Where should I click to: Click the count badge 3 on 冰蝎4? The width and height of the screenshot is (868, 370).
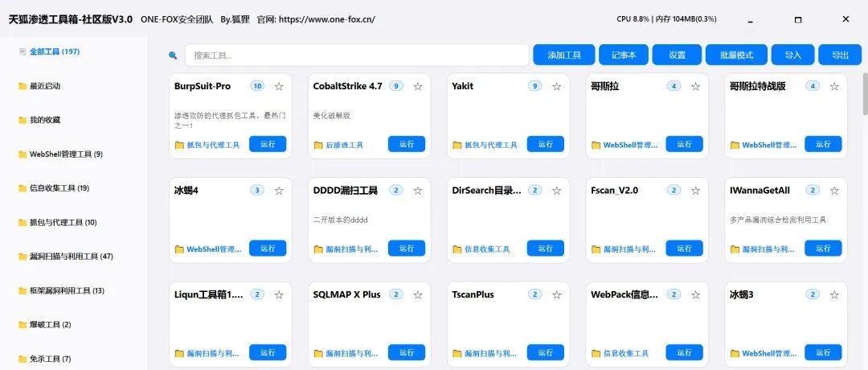pos(257,190)
